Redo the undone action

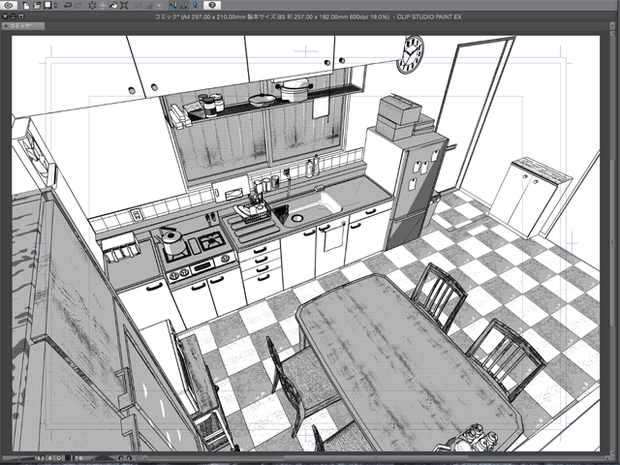(x=79, y=6)
